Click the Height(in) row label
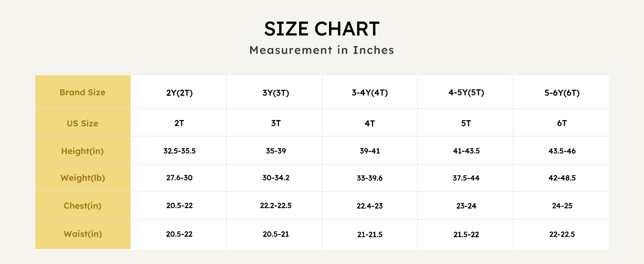This screenshot has height=264, width=644. coord(82,151)
